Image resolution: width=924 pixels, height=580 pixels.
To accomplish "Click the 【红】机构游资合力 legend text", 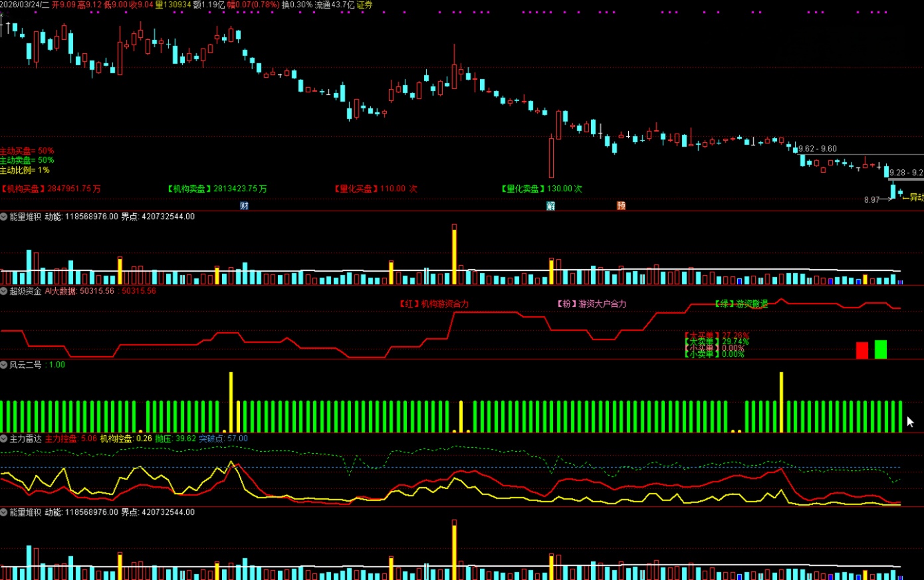I will (433, 304).
